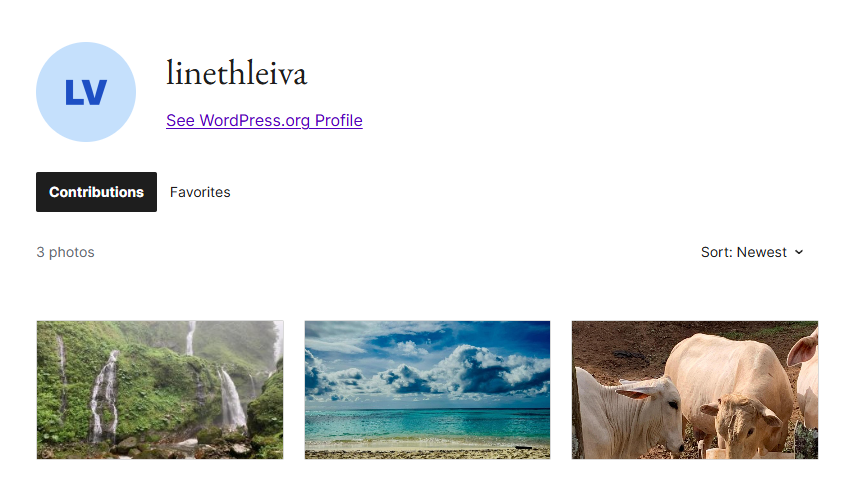Open the Sort: Newest dropdown
Screen dimensions: 858x485
(x=752, y=252)
